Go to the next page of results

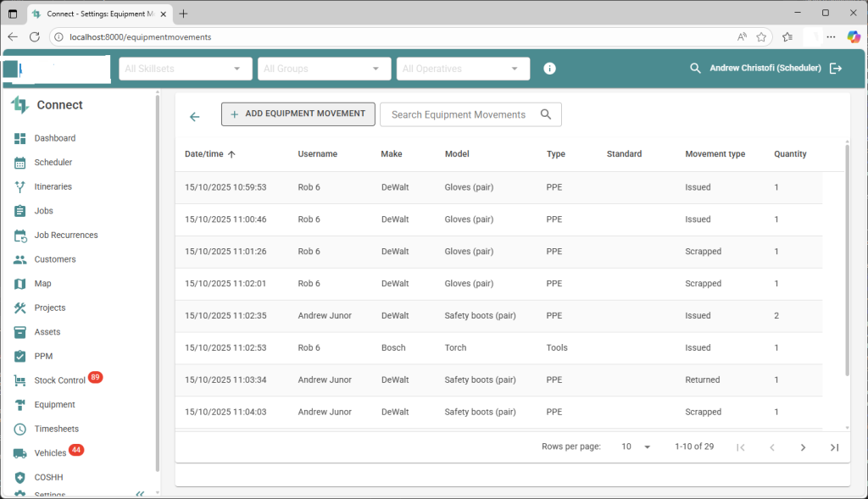(x=804, y=447)
